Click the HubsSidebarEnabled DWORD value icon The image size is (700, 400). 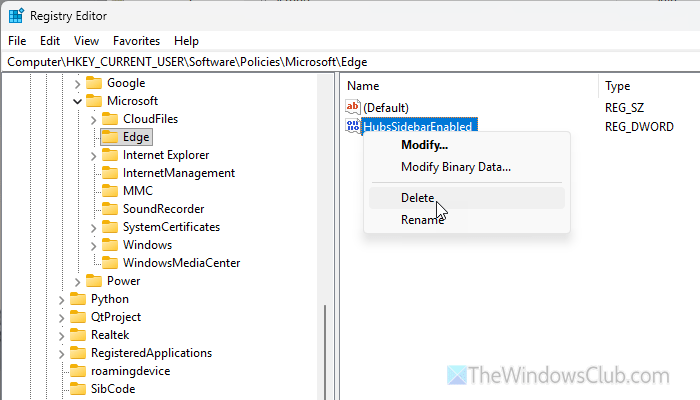click(353, 126)
